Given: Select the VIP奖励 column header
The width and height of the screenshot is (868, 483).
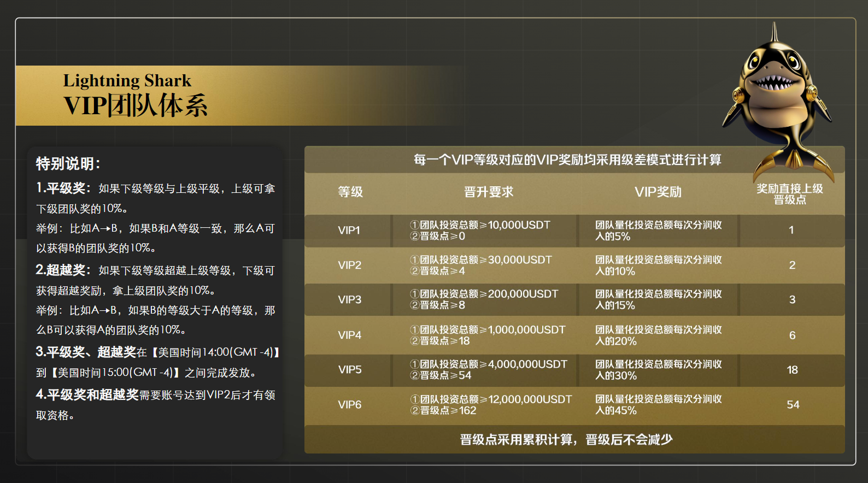Looking at the screenshot, I should pyautogui.click(x=658, y=192).
